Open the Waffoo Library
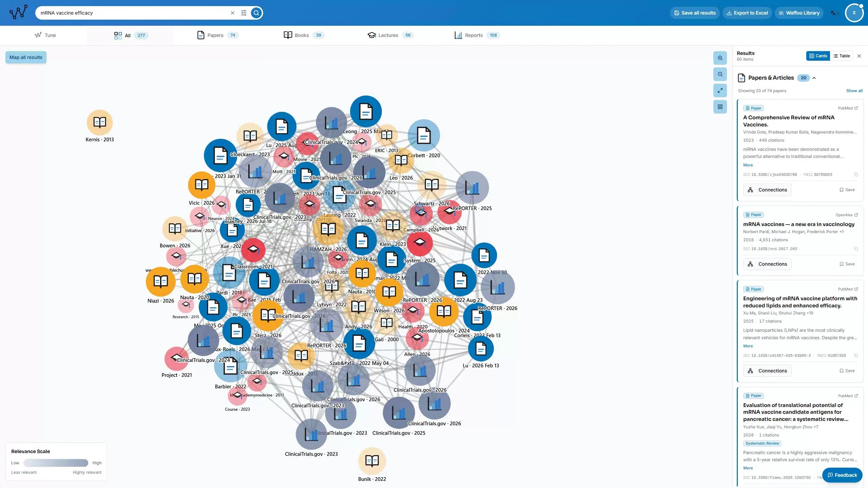 point(799,13)
